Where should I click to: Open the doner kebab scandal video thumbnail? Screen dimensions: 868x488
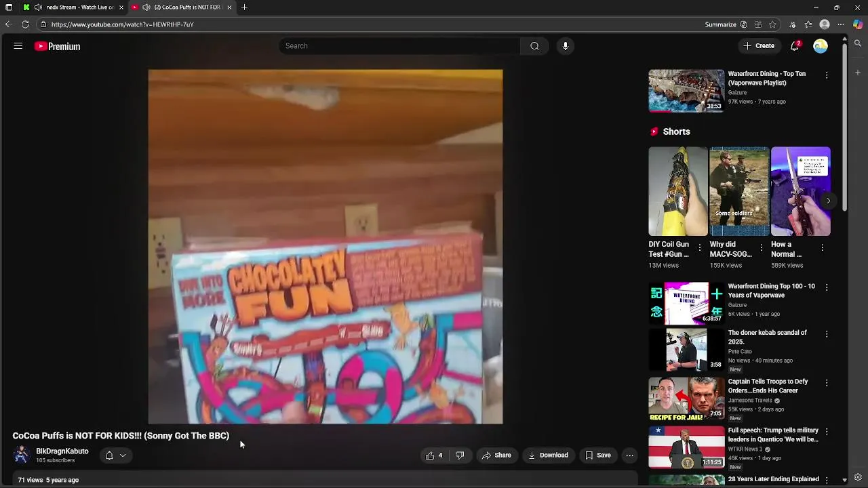click(x=686, y=350)
